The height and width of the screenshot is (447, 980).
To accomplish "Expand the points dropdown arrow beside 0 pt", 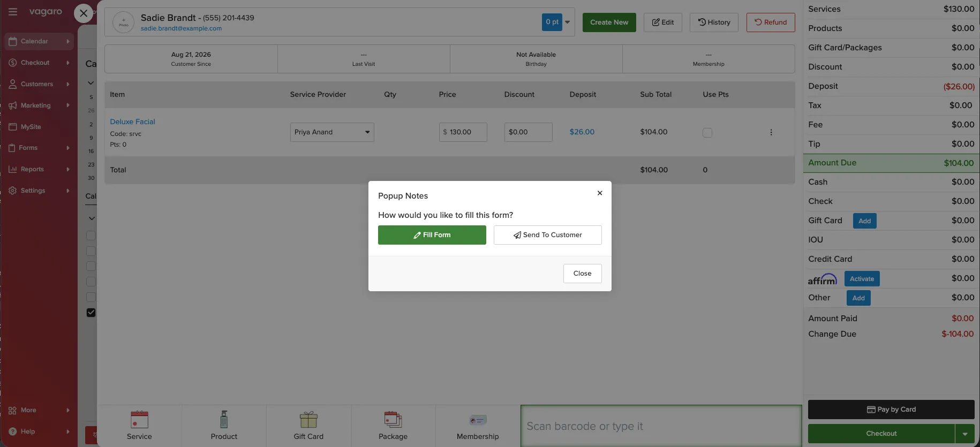I will tap(568, 22).
